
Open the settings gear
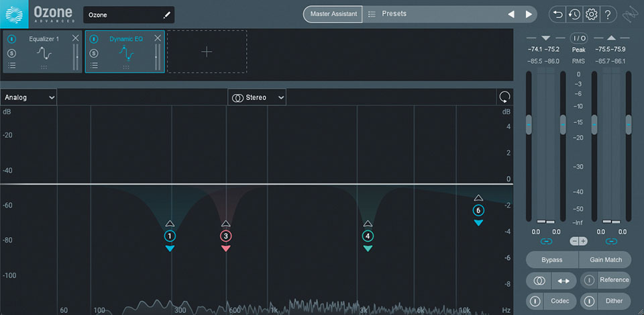[x=591, y=14]
